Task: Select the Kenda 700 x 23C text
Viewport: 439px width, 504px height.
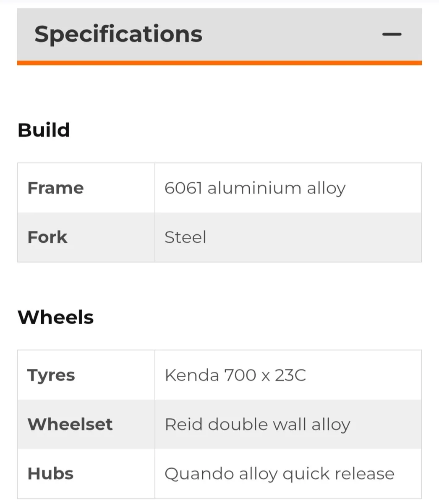Action: click(x=236, y=375)
